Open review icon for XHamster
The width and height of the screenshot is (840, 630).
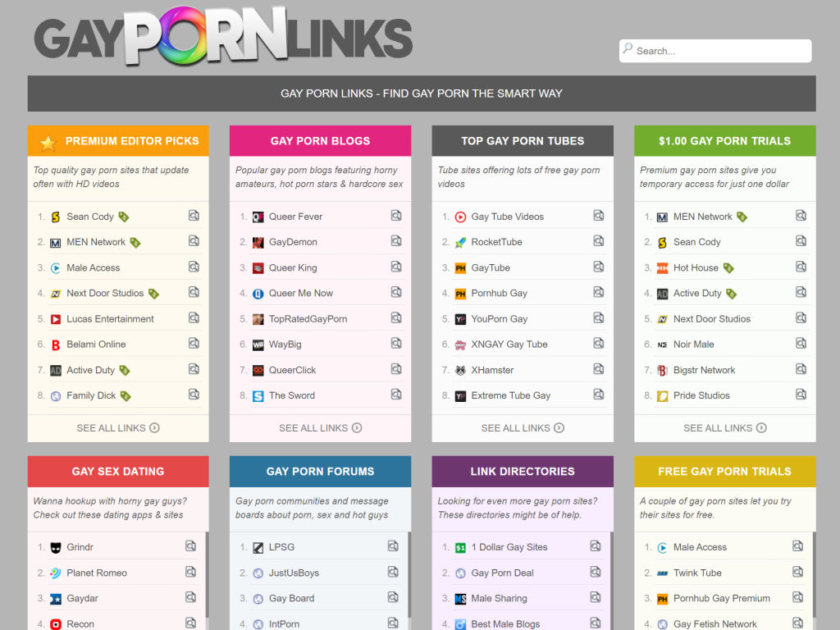coord(598,369)
